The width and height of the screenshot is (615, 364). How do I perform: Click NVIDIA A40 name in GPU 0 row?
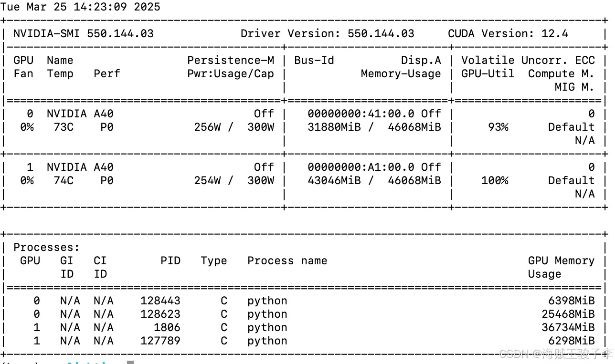pyautogui.click(x=80, y=114)
